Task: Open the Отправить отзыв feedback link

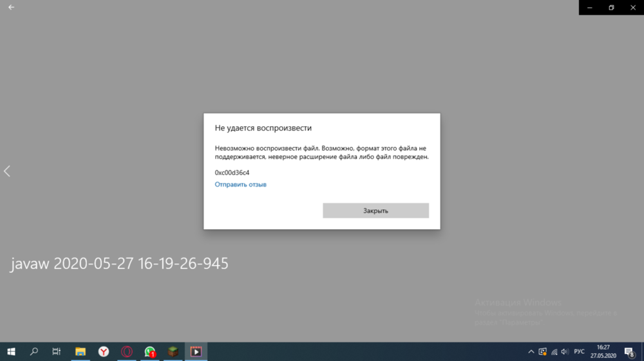Action: (240, 185)
